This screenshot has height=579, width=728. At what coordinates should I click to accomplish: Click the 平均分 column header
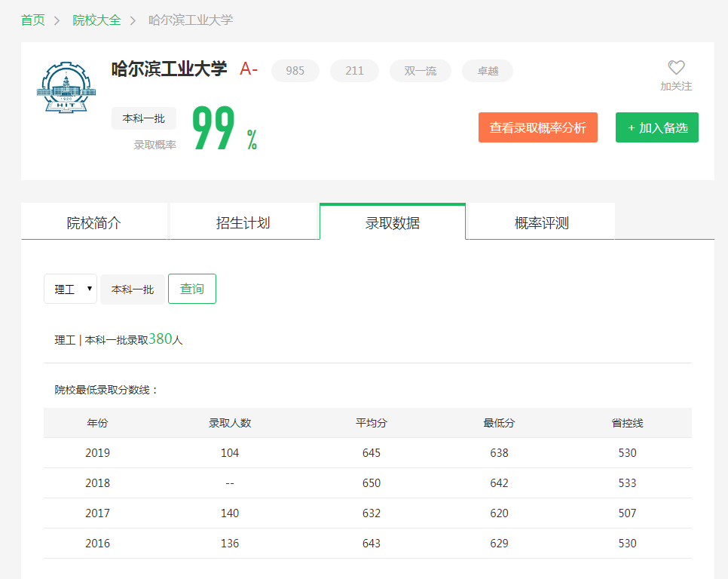[372, 423]
